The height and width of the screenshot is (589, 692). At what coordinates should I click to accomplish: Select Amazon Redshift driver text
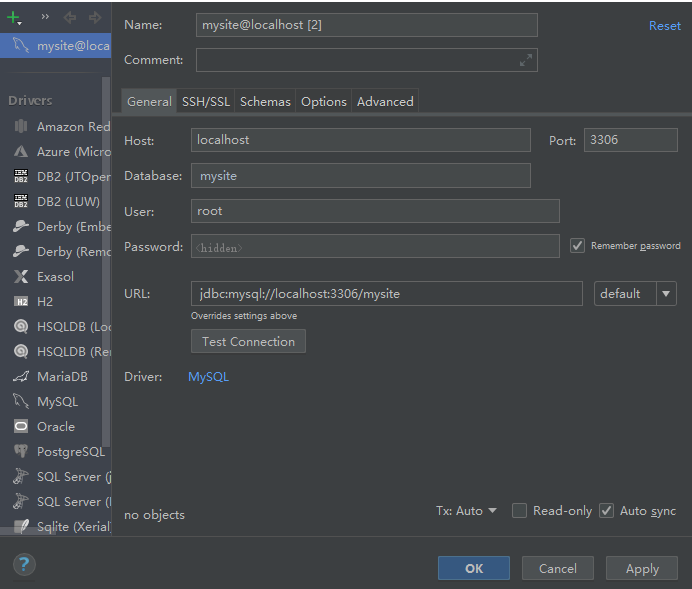73,127
